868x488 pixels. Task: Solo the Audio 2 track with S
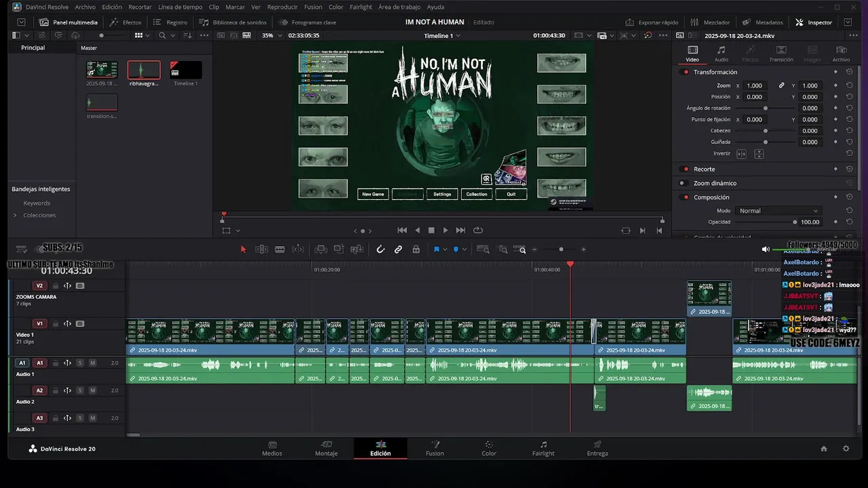80,390
